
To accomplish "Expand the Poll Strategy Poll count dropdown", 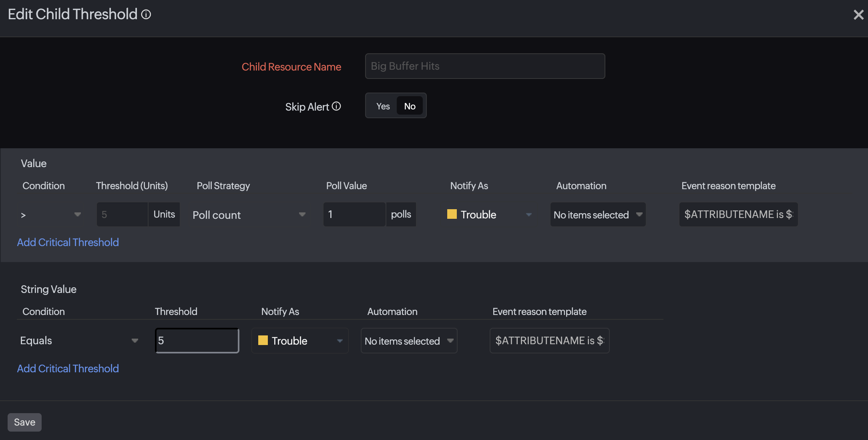I will (249, 215).
